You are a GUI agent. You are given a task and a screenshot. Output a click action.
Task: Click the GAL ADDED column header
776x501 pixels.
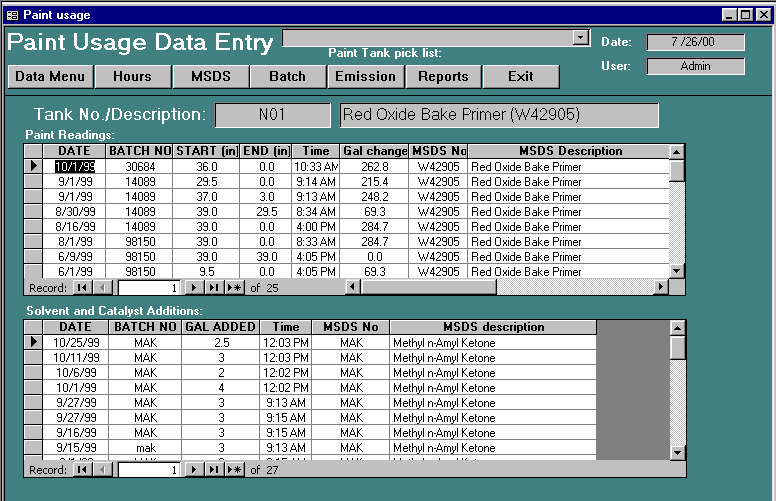[x=220, y=327]
